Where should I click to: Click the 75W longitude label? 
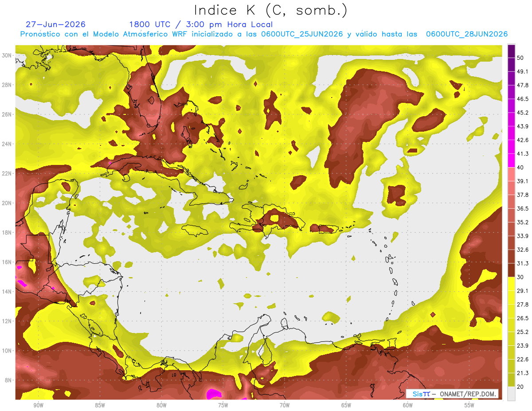[x=223, y=405]
